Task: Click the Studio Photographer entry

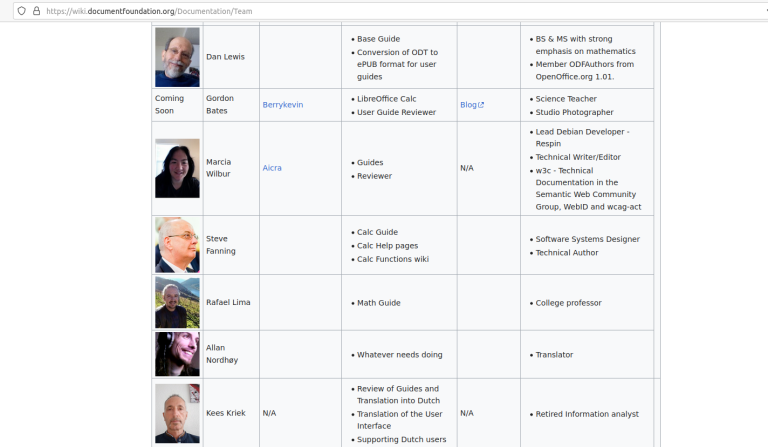Action: (x=574, y=112)
